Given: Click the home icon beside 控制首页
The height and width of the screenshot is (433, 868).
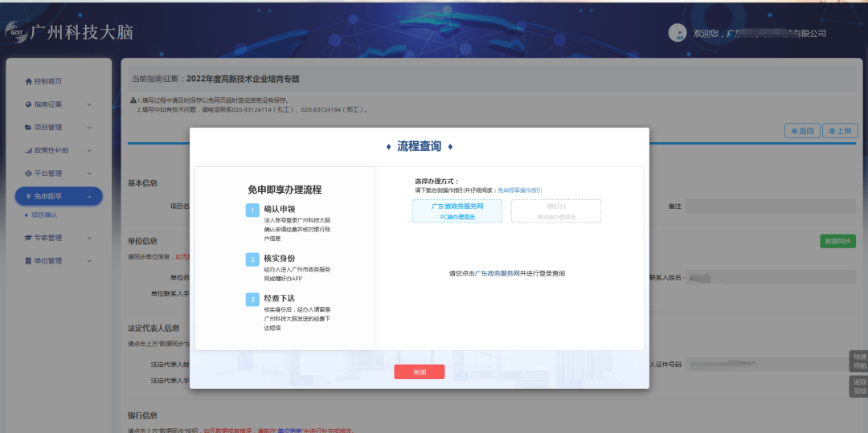Looking at the screenshot, I should pos(29,81).
